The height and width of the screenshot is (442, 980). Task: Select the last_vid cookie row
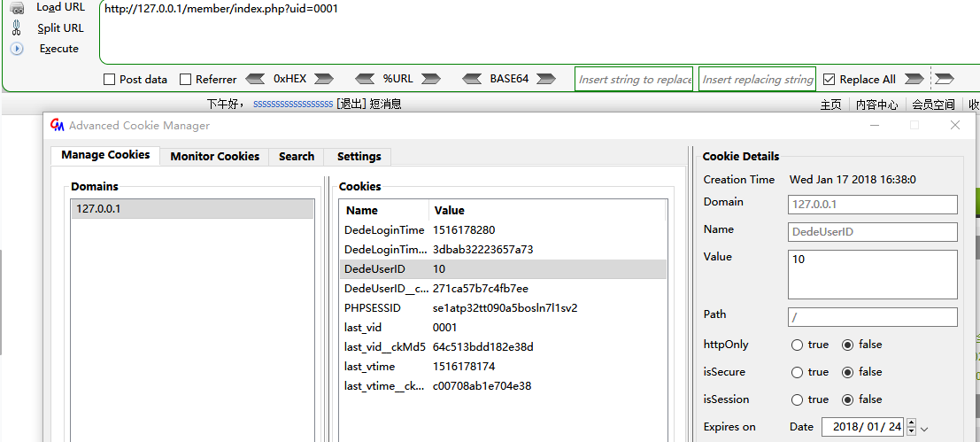click(x=503, y=328)
